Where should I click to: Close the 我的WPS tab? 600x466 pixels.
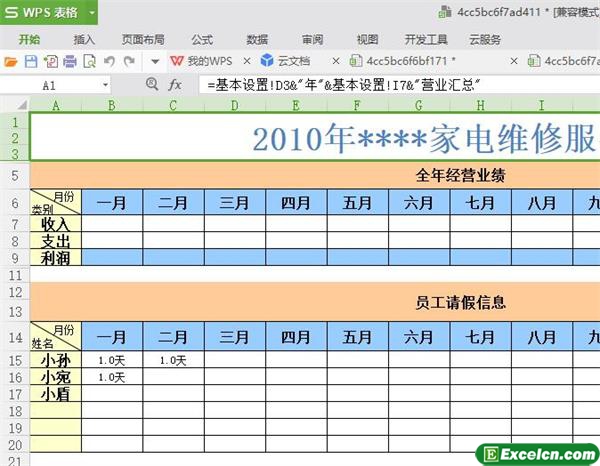(x=247, y=61)
